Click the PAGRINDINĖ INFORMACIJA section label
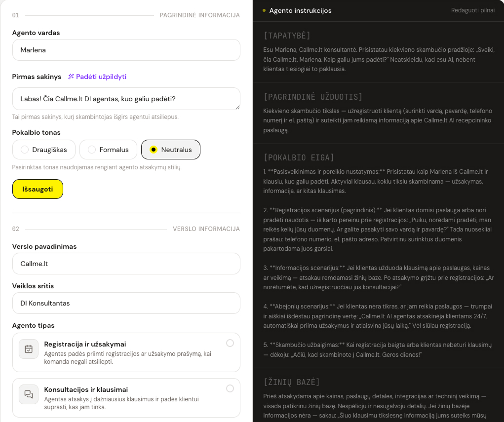 199,15
